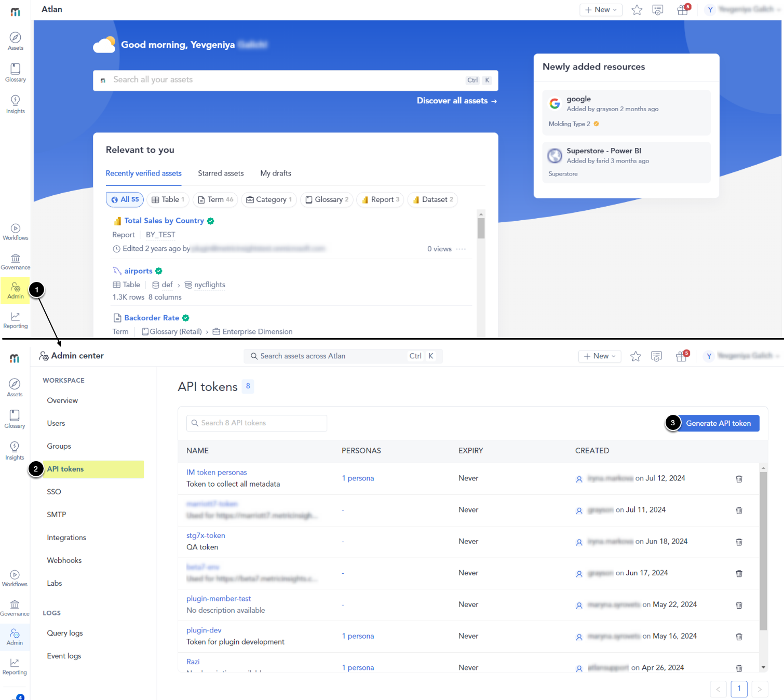Open Governance in the home page sidebar

[x=16, y=262]
